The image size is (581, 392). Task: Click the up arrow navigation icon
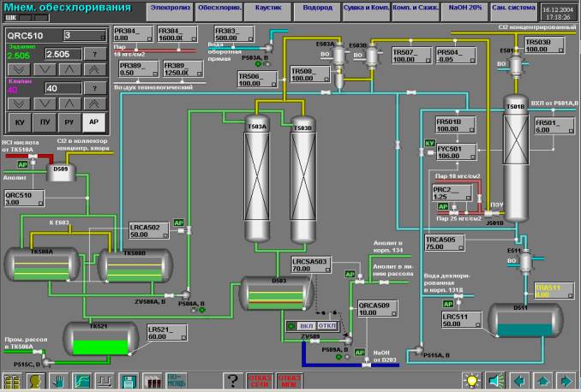(x=542, y=380)
